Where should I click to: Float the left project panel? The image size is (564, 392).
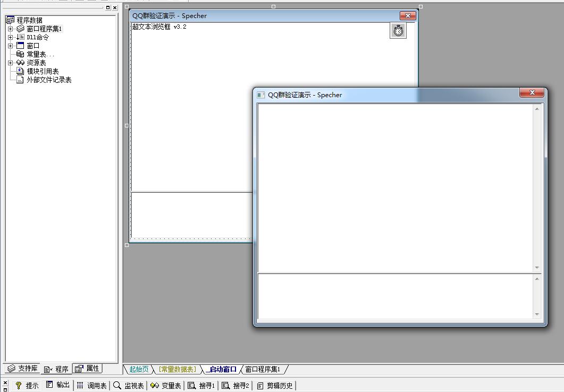tap(108, 7)
